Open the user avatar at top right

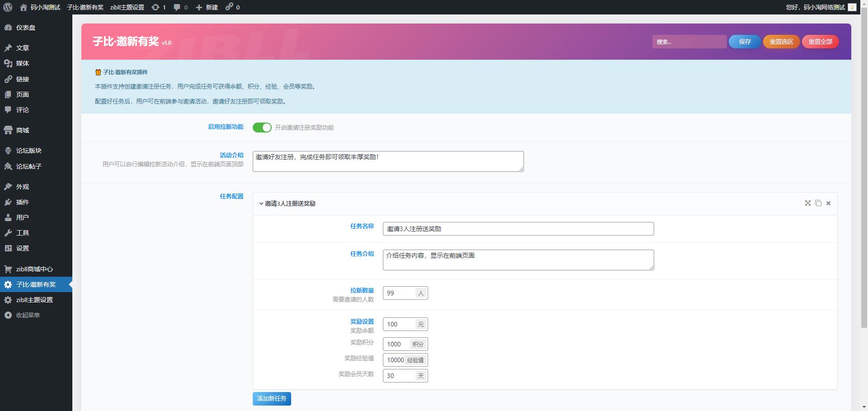[852, 7]
